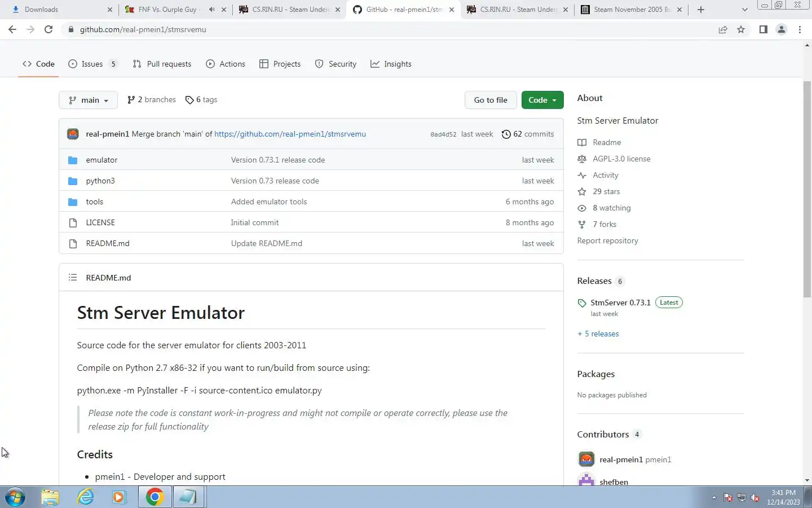Image resolution: width=812 pixels, height=508 pixels.
Task: Open the 62 commits history
Action: 528,134
